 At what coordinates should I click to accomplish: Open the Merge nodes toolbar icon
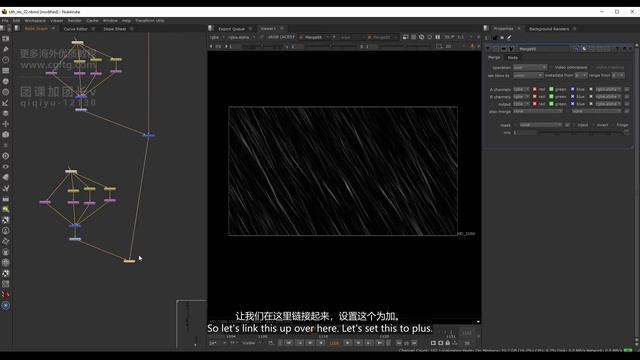point(6,113)
